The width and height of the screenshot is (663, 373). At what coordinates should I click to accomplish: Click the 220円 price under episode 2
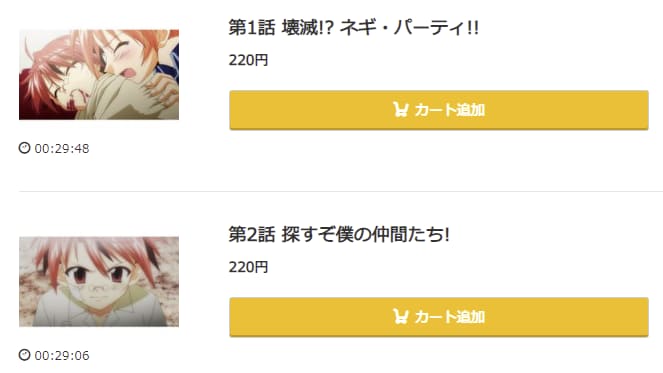(248, 267)
